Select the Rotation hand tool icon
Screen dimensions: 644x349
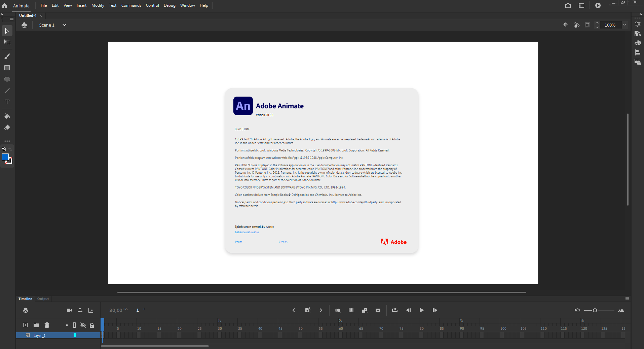[x=576, y=25]
